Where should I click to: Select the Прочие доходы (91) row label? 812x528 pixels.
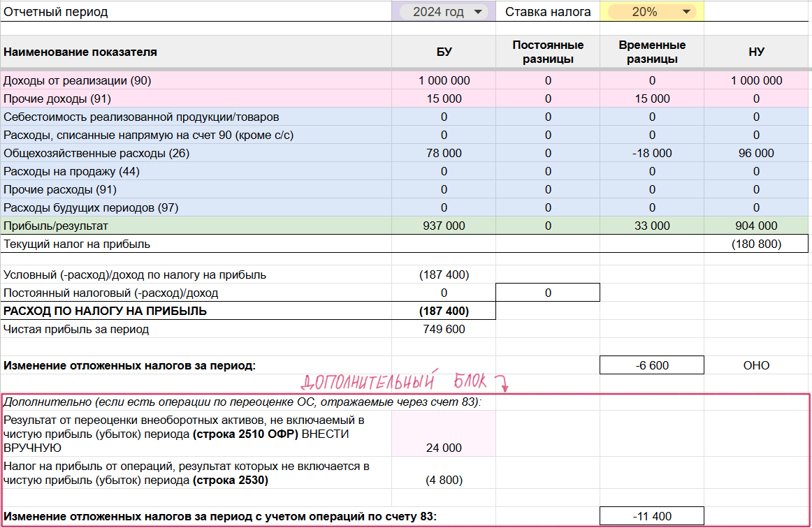coord(196,98)
